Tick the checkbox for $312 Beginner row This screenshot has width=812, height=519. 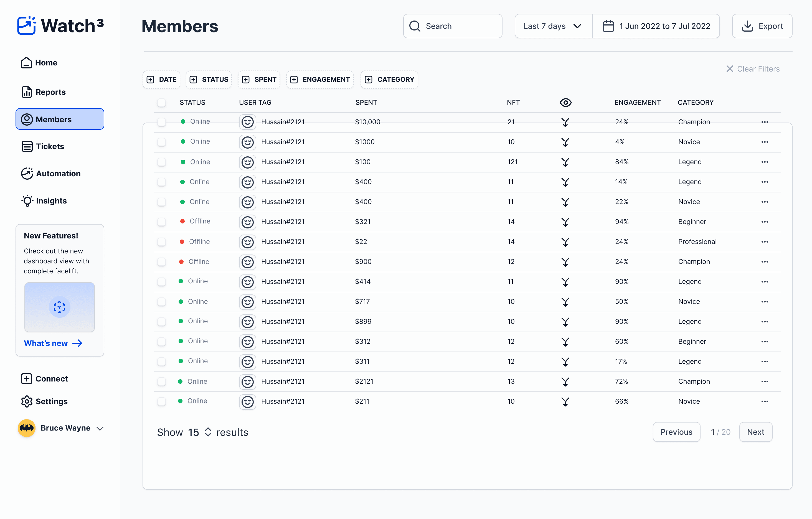click(x=161, y=341)
